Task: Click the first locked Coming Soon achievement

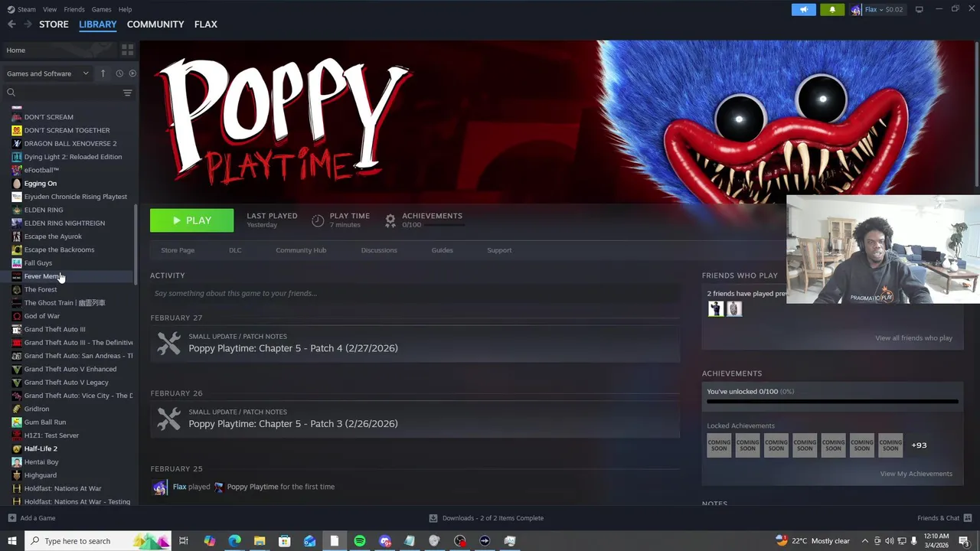Action: point(719,445)
